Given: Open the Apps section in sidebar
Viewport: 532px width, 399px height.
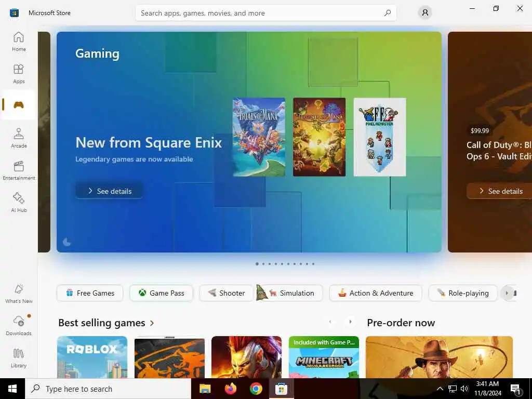Looking at the screenshot, I should coord(19,74).
